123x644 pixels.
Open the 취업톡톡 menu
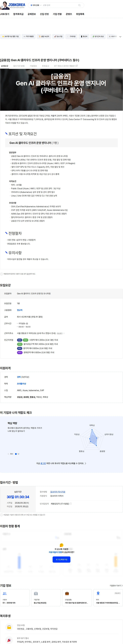pos(80,14)
